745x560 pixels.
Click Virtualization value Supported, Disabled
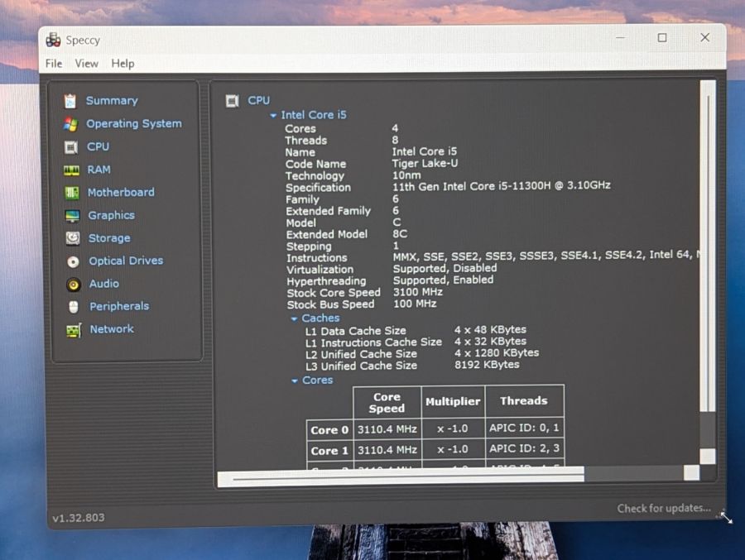tap(445, 268)
